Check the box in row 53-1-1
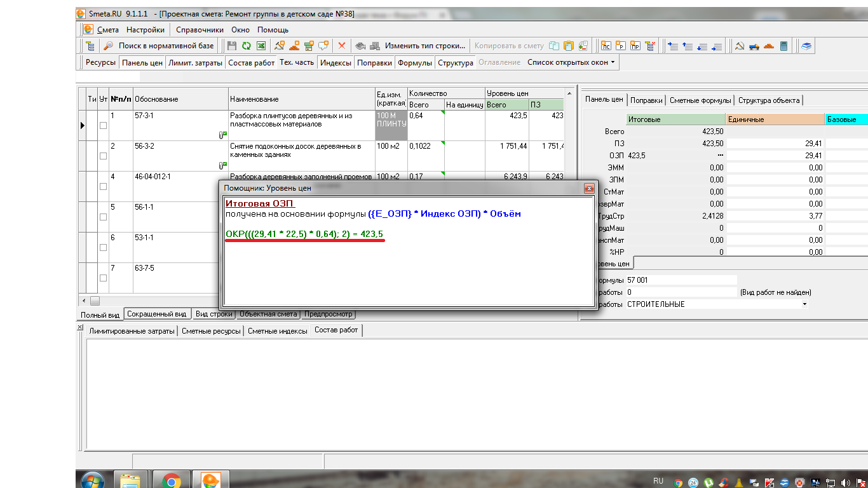Image resolution: width=868 pixels, height=488 pixels. (103, 248)
